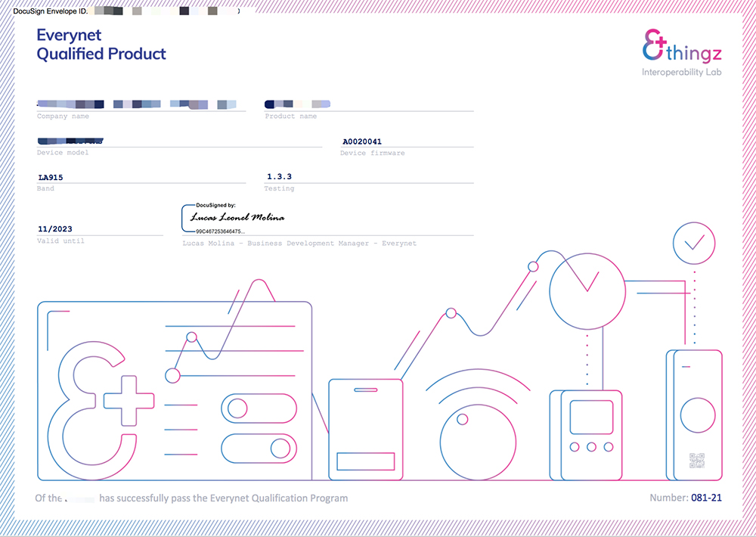Click the DocuSign Envelope ID text

pyautogui.click(x=50, y=11)
